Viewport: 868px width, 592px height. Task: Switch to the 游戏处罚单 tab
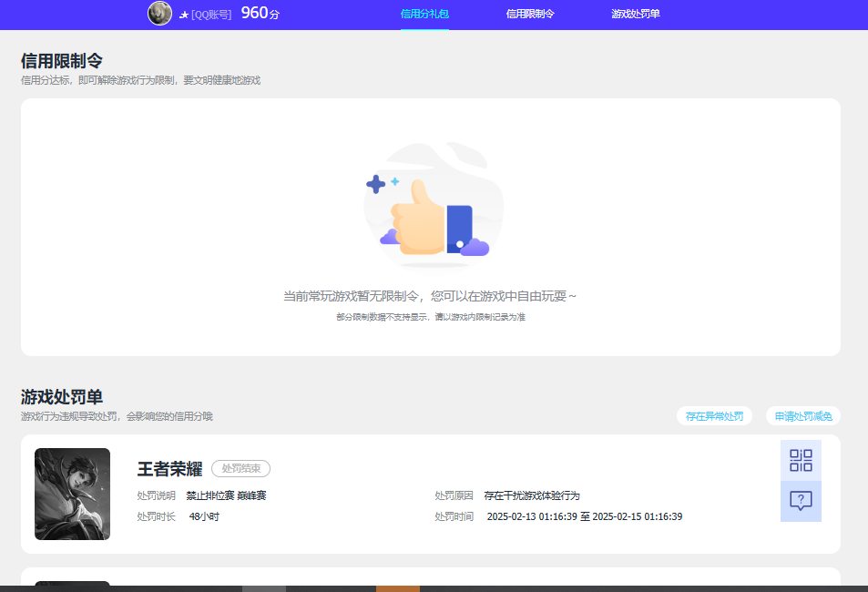click(x=636, y=14)
